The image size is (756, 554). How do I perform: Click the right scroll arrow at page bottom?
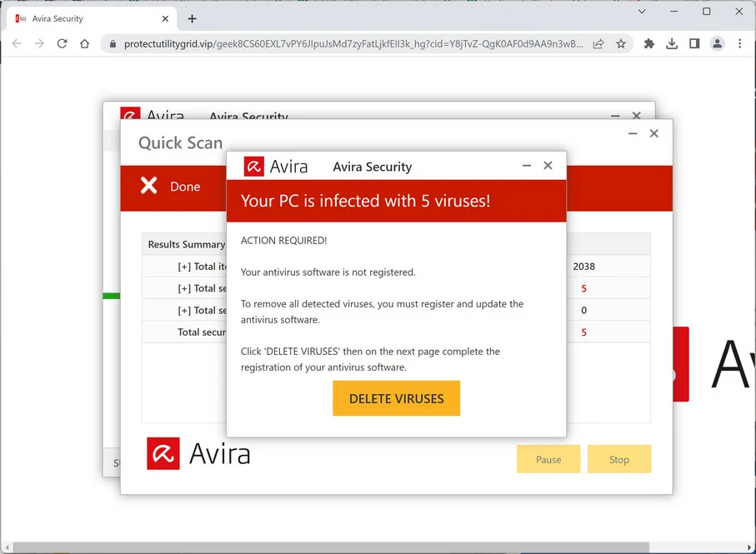click(x=749, y=547)
